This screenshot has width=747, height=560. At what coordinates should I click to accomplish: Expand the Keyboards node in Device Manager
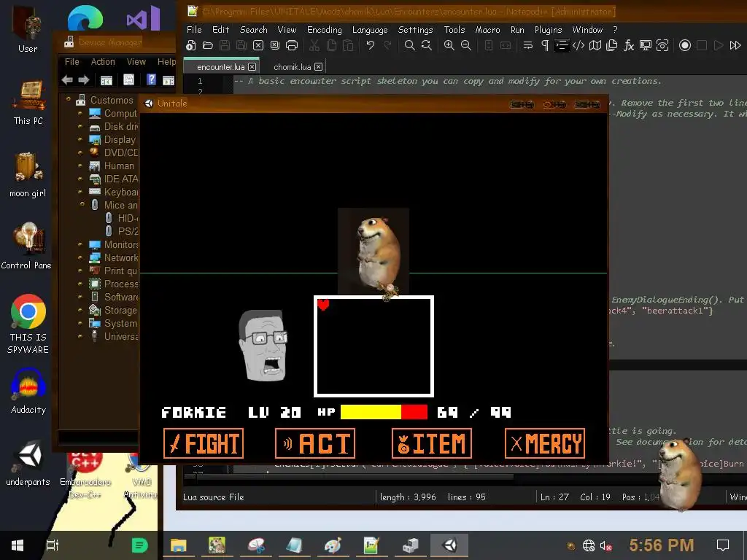80,192
